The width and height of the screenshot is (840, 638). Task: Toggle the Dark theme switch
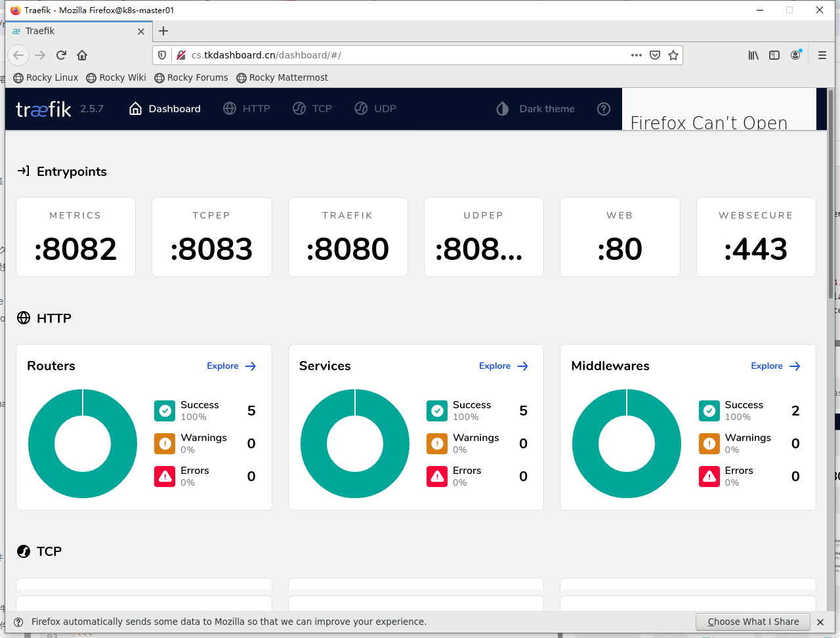coord(535,109)
